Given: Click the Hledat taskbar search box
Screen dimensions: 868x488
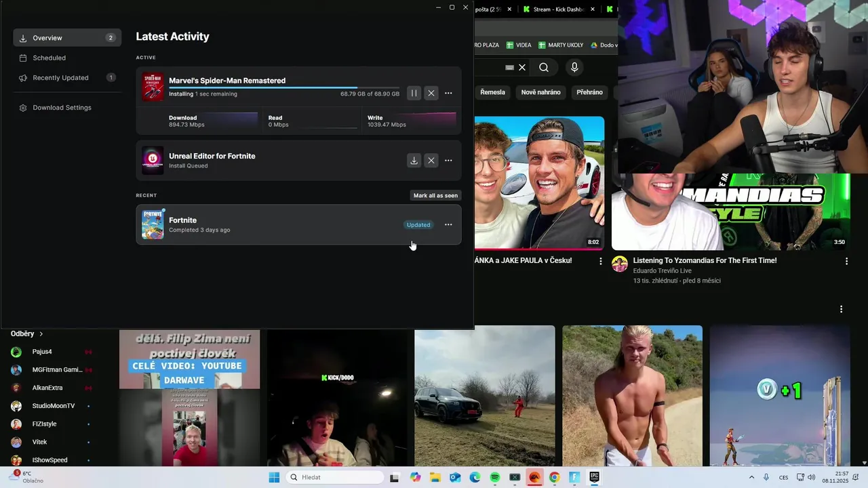Looking at the screenshot, I should 335,477.
